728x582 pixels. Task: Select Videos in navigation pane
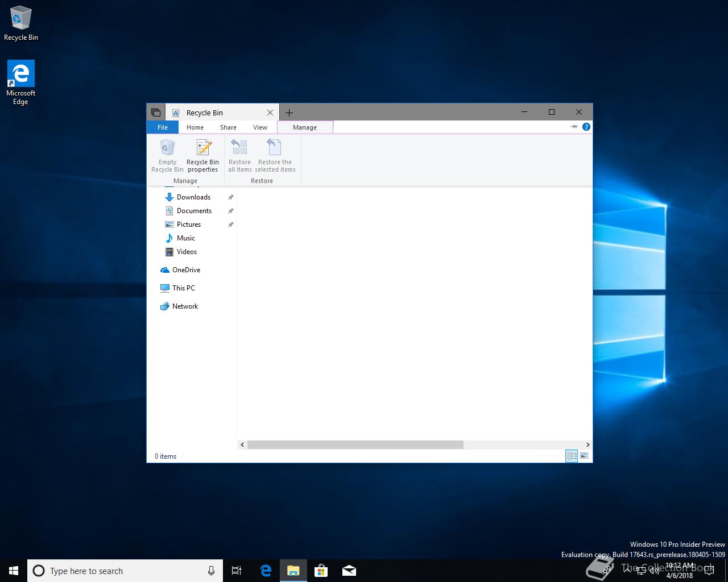tap(187, 252)
